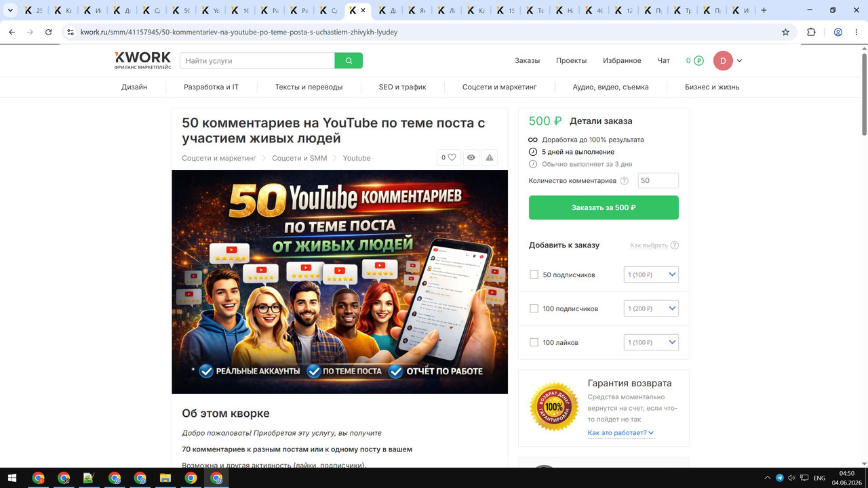Open Избранное in header
This screenshot has height=488, width=868.
point(622,60)
